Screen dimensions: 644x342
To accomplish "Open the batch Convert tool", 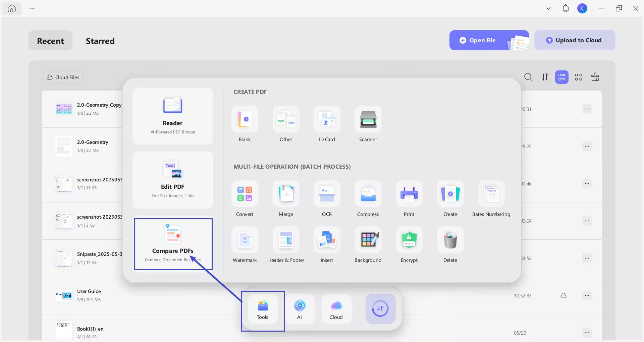I will point(245,194).
